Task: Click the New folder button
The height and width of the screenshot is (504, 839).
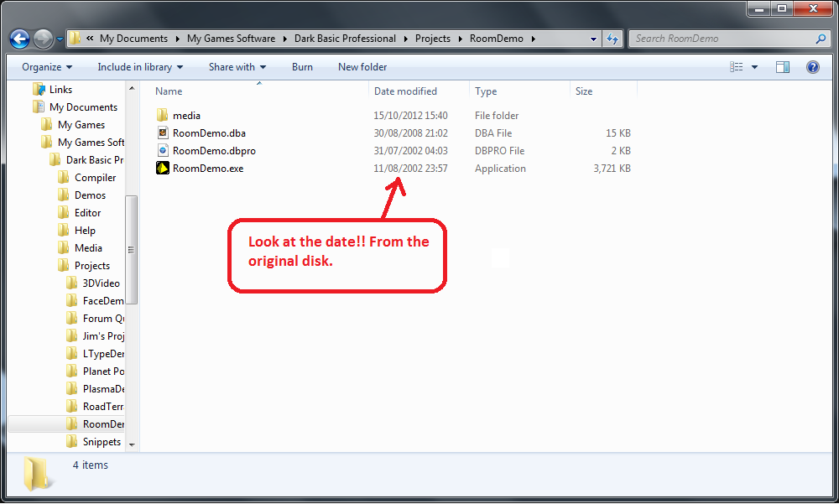Action: [362, 67]
